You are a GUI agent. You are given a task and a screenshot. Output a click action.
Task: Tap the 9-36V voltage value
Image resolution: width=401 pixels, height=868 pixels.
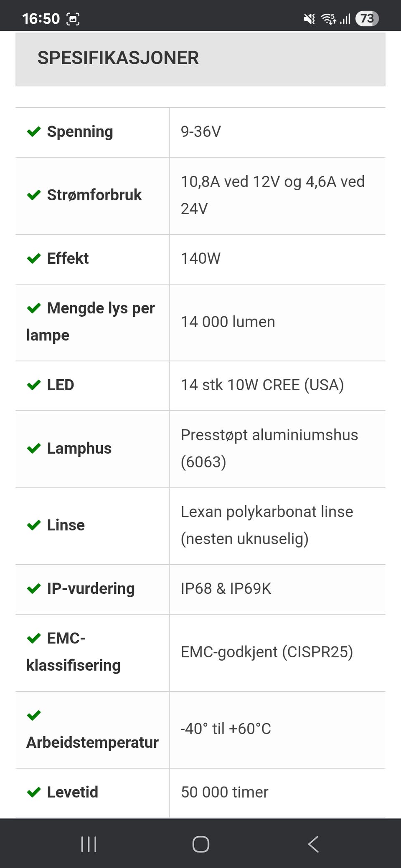coord(200,131)
